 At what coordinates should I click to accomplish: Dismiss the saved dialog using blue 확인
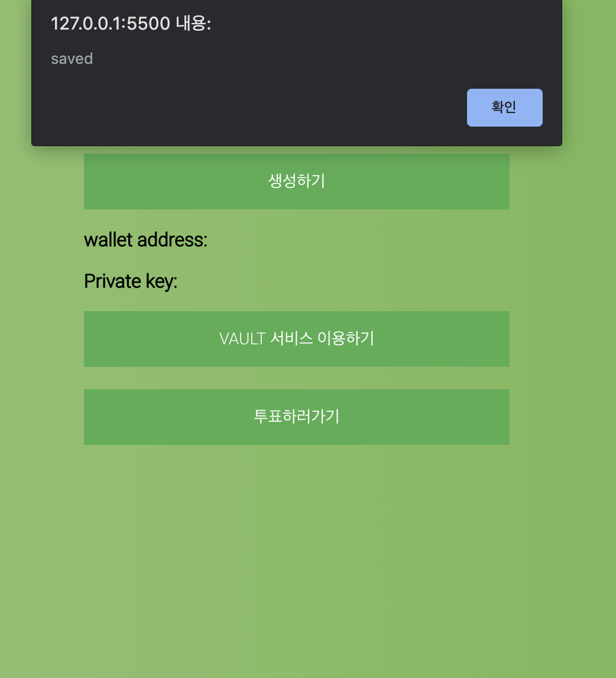pos(504,108)
